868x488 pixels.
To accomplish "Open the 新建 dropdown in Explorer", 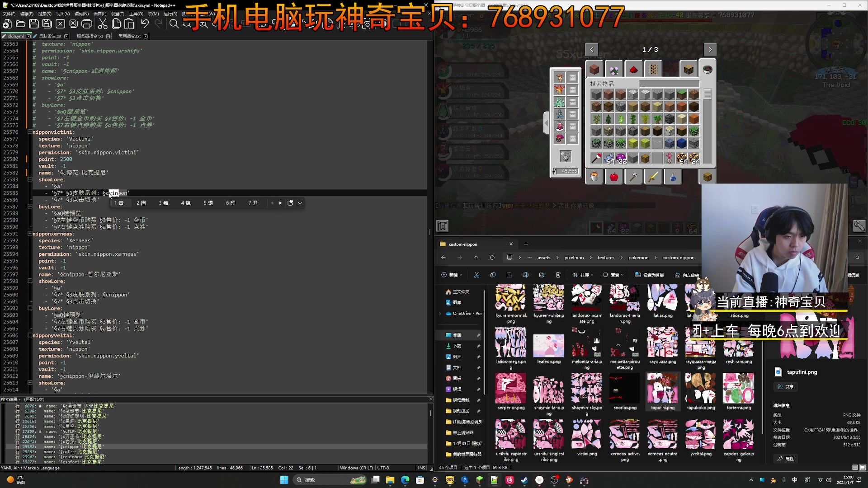I will 452,275.
